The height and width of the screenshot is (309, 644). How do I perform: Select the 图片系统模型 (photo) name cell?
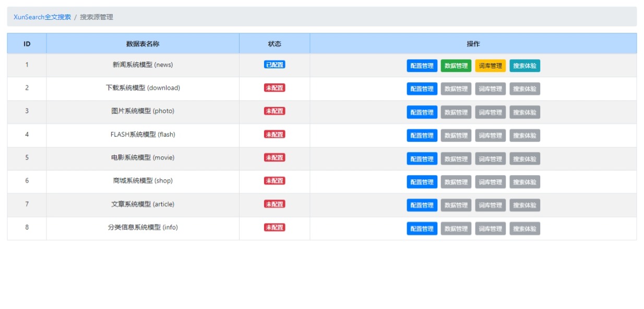point(142,111)
